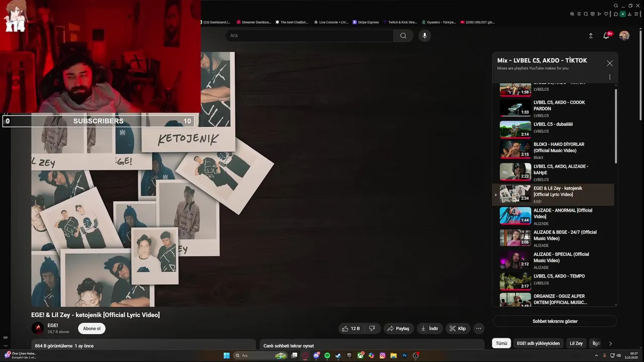Focus the YouTube Ara search field

pos(309,36)
